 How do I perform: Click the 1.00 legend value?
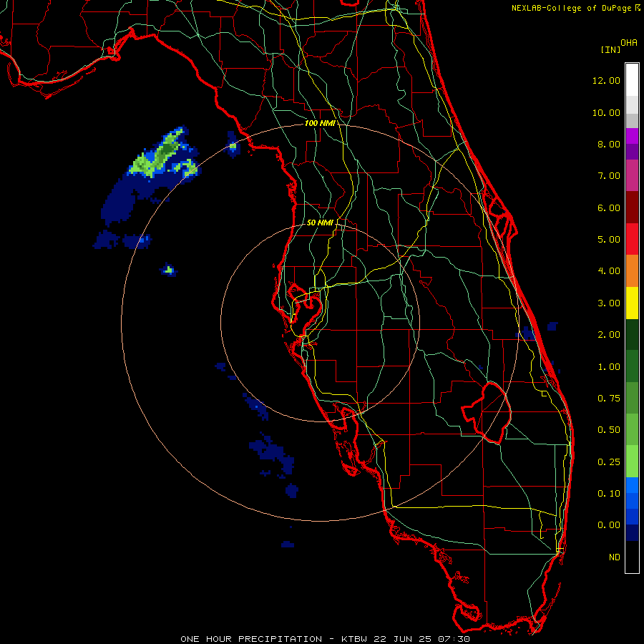[x=609, y=367]
